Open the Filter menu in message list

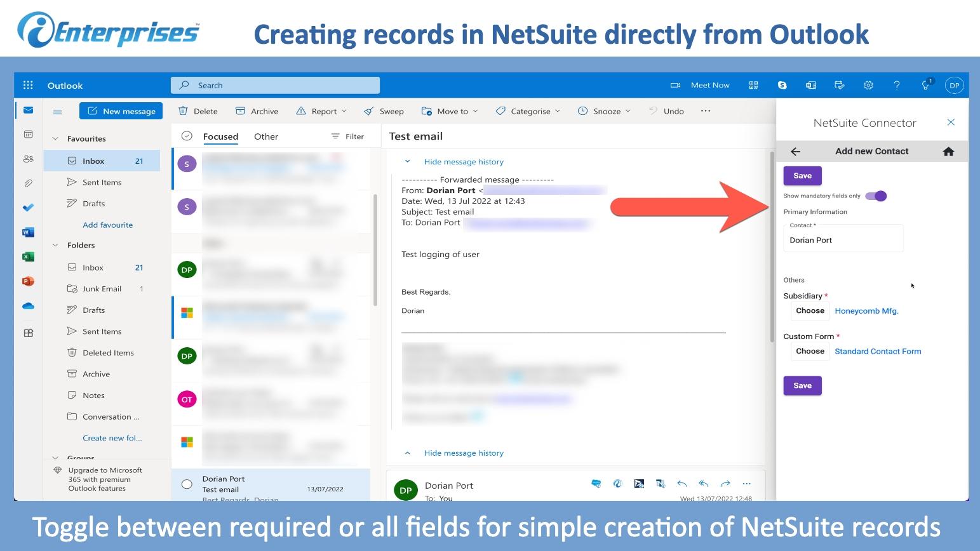348,136
